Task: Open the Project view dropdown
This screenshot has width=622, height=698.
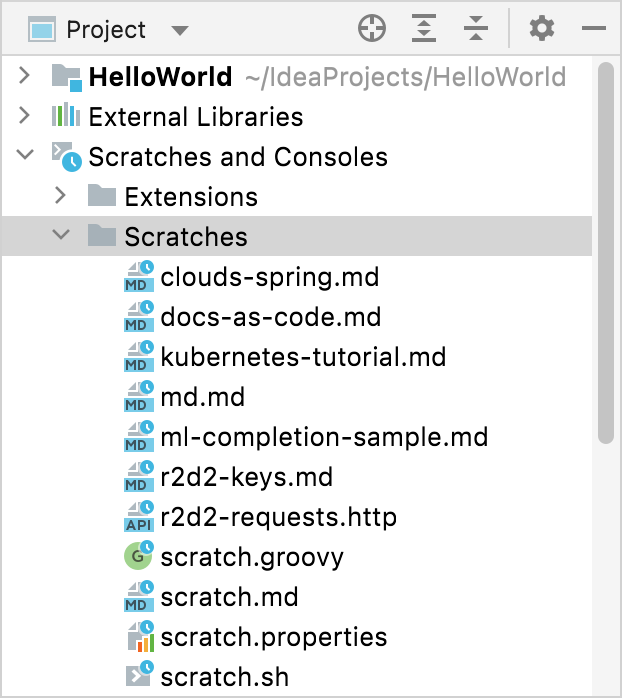Action: (x=180, y=30)
